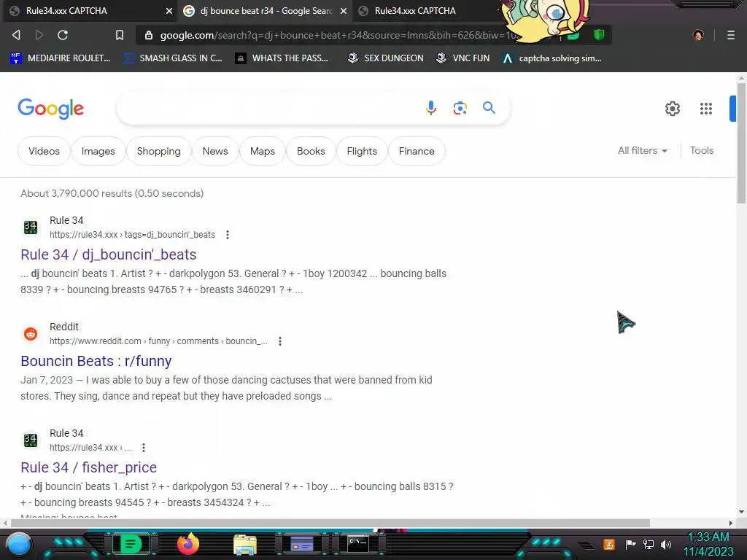The height and width of the screenshot is (560, 747).
Task: Open the browser profile avatar
Action: [698, 35]
